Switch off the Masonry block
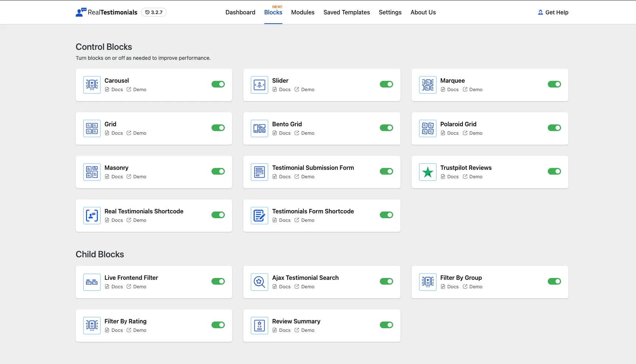Viewport: 636px width, 364px height. [218, 171]
